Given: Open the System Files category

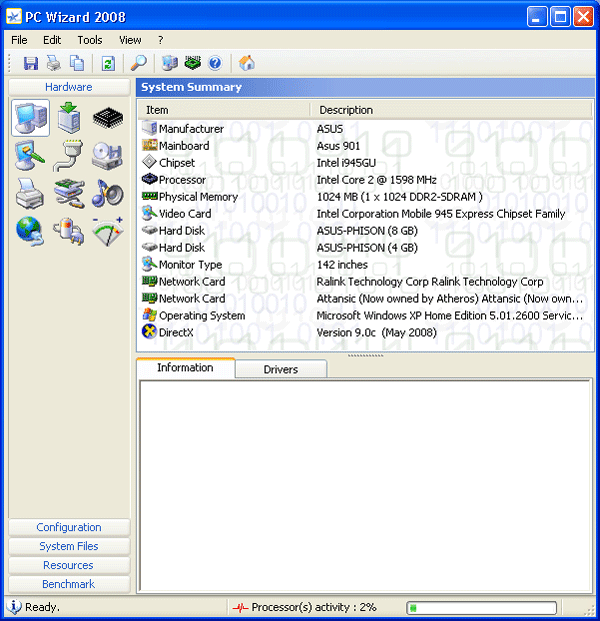Looking at the screenshot, I should pyautogui.click(x=69, y=547).
